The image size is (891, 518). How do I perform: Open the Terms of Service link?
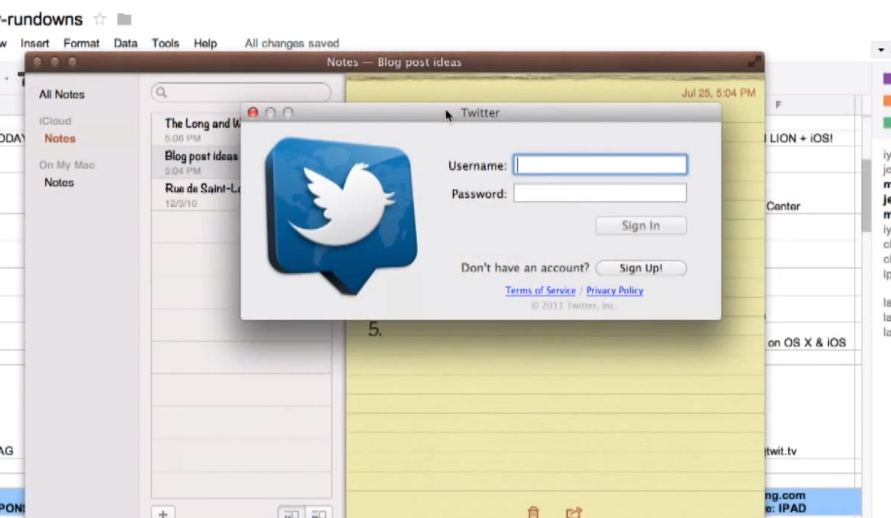pos(540,290)
